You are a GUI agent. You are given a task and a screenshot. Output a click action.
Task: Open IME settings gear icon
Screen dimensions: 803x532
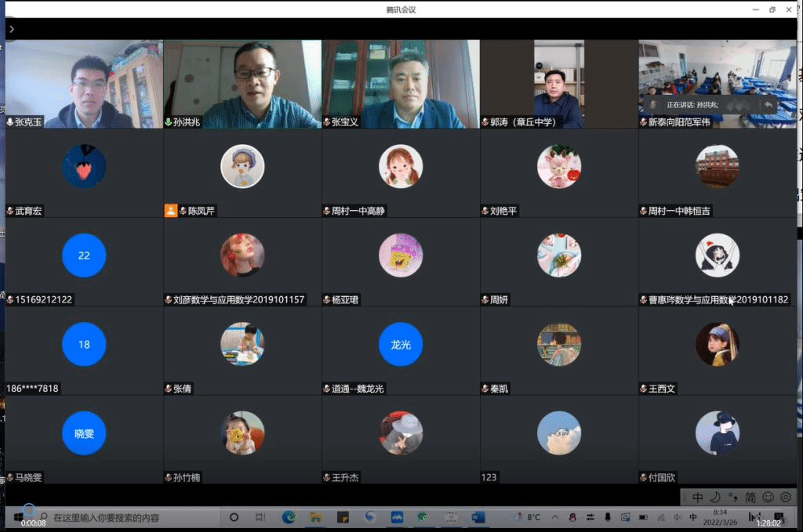[x=785, y=497]
